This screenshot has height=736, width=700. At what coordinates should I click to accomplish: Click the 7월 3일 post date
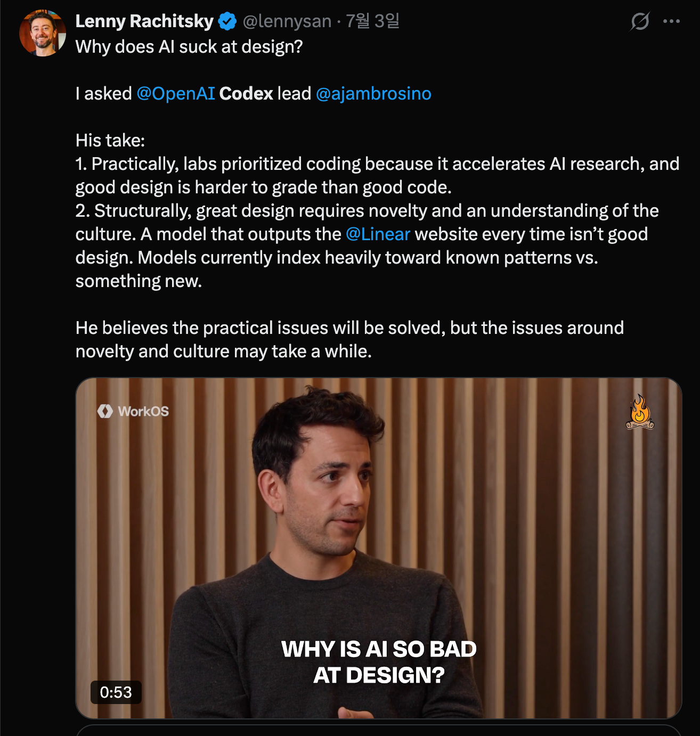click(x=373, y=21)
